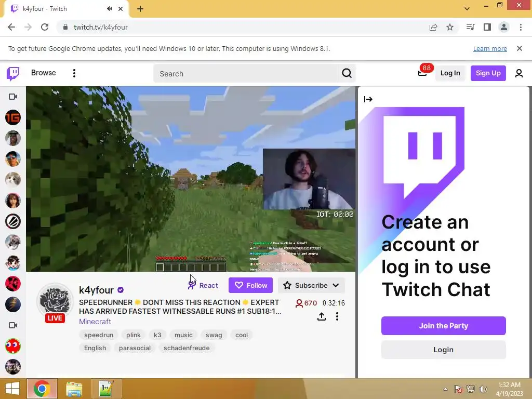This screenshot has height=399, width=532.
Task: Click the Sign Up button
Action: coord(488,73)
